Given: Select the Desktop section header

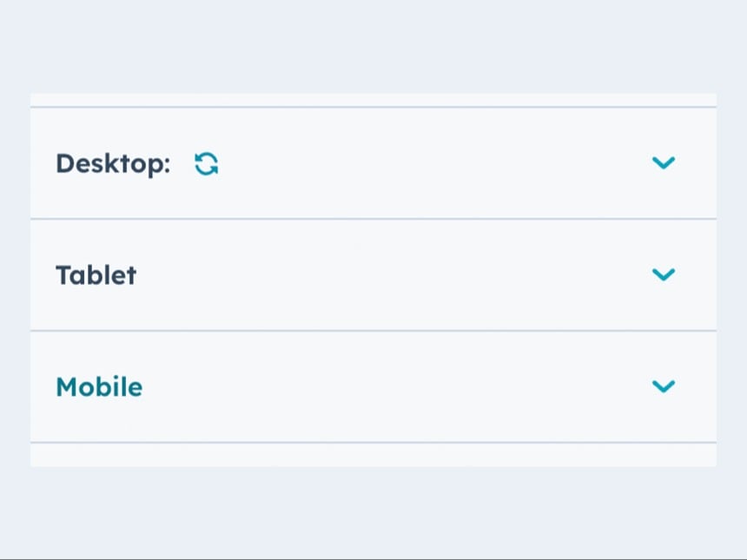Looking at the screenshot, I should click(112, 163).
